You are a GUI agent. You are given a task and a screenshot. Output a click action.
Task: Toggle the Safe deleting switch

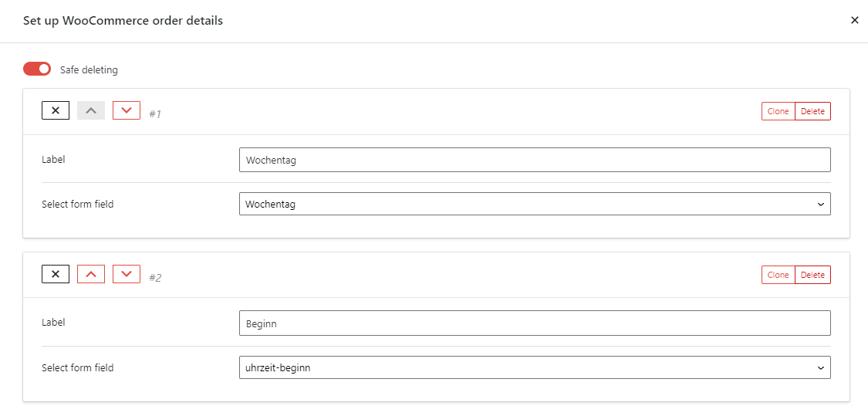(x=37, y=69)
